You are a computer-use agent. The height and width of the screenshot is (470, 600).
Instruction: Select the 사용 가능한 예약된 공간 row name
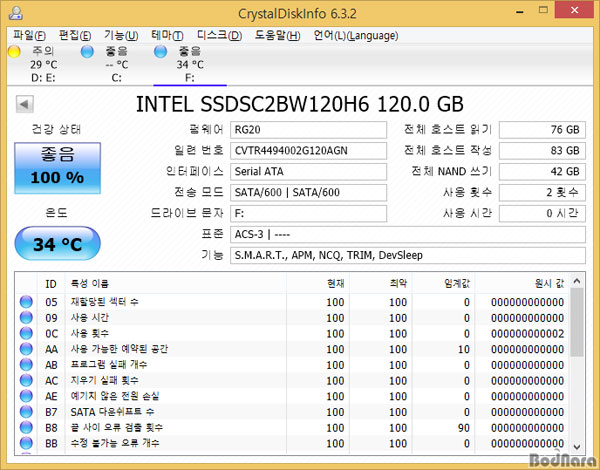coord(119,349)
